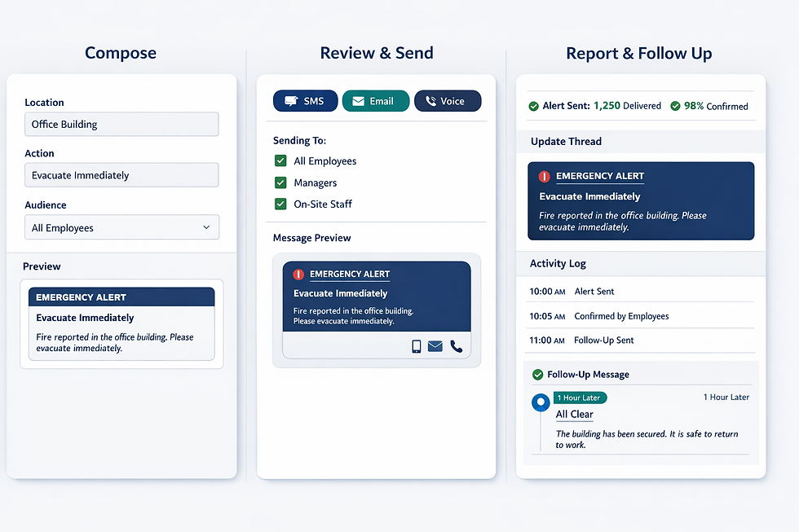Click the Report & Follow Up heading
799x532 pixels.
(x=639, y=54)
